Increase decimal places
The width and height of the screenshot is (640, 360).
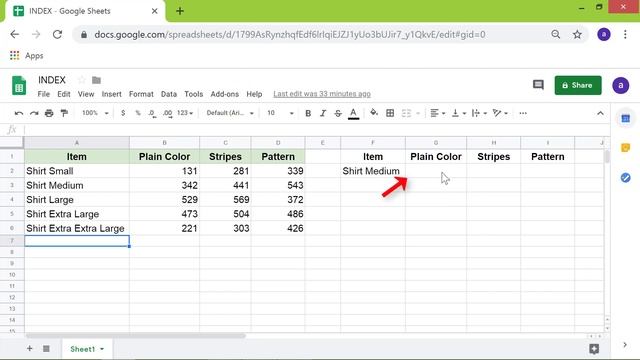pyautogui.click(x=167, y=113)
